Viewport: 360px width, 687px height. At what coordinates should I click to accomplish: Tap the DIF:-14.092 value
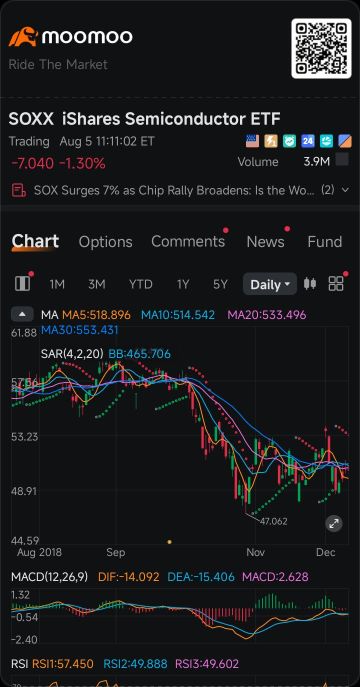coord(129,577)
